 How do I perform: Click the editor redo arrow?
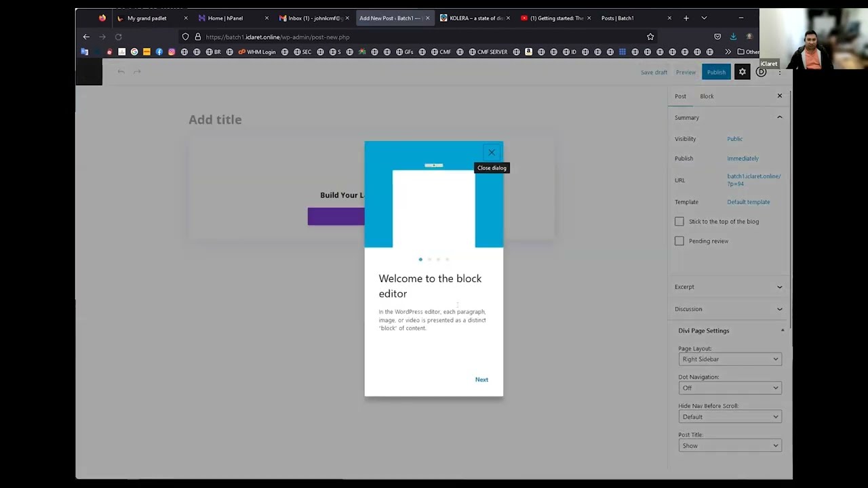click(137, 71)
